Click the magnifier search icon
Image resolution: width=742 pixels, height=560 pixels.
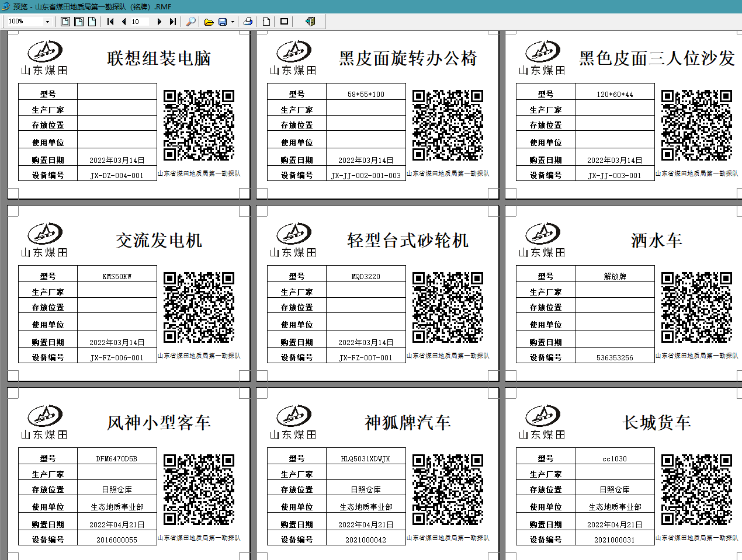pyautogui.click(x=190, y=22)
